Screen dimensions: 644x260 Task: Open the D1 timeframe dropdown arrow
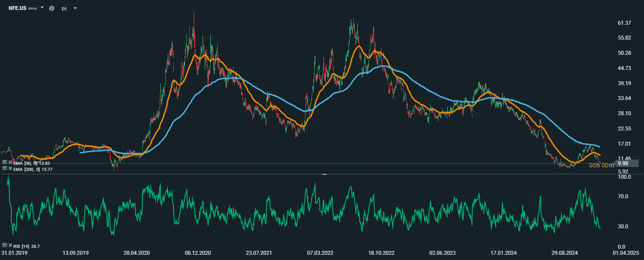point(75,8)
